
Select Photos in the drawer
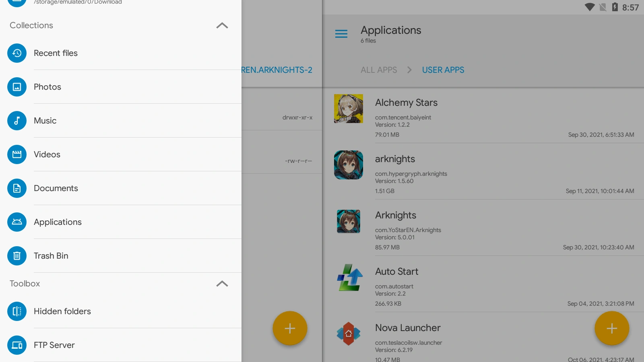coord(47,87)
